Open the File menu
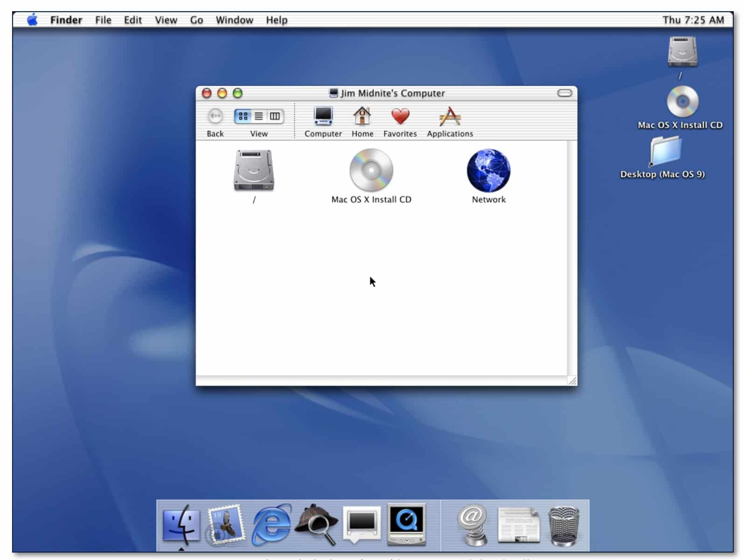Viewport: 744px width, 560px height. tap(103, 20)
